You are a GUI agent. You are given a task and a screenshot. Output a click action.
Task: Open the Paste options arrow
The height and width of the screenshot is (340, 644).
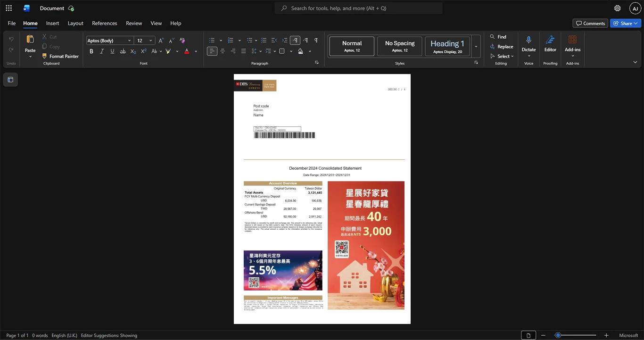click(30, 57)
